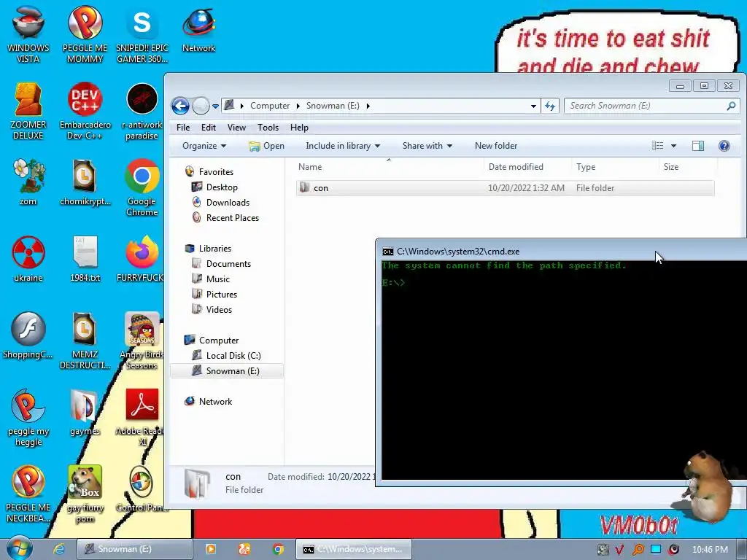The image size is (747, 560).
Task: Select the con folder row
Action: (x=505, y=188)
